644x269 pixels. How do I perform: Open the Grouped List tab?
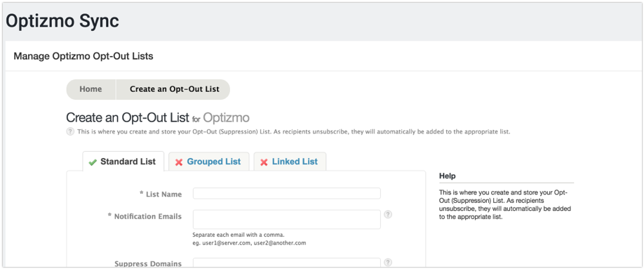[208, 162]
